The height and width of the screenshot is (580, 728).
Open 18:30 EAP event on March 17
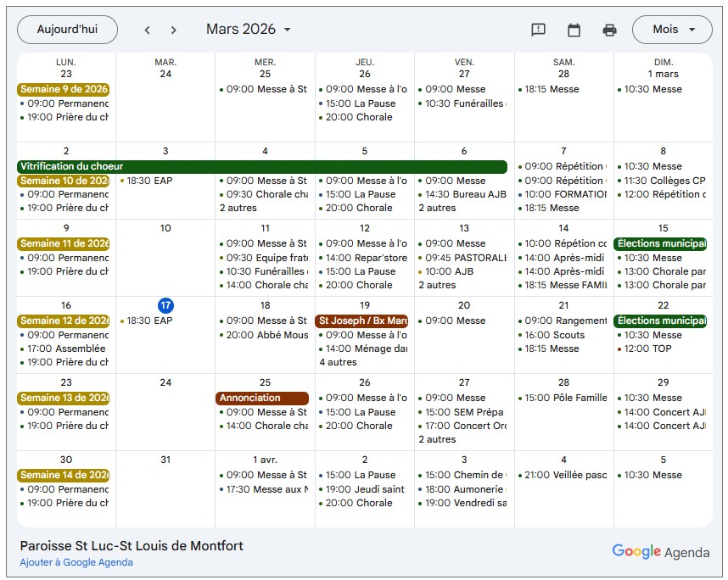tap(149, 321)
